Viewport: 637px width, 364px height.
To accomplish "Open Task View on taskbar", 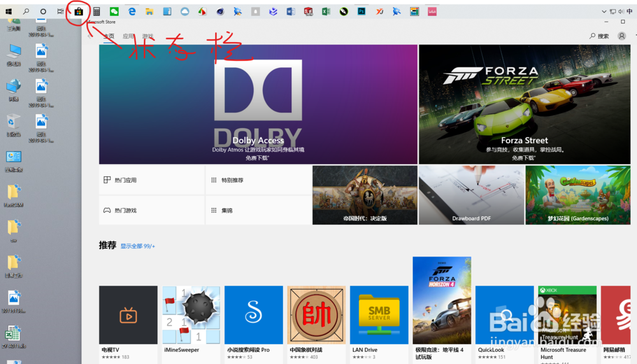I will click(x=61, y=11).
